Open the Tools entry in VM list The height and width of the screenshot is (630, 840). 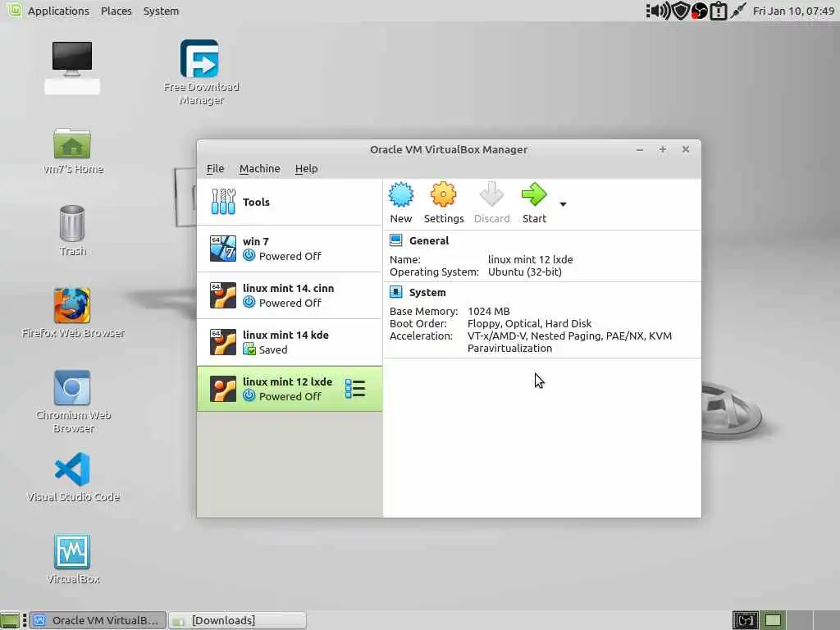point(290,202)
